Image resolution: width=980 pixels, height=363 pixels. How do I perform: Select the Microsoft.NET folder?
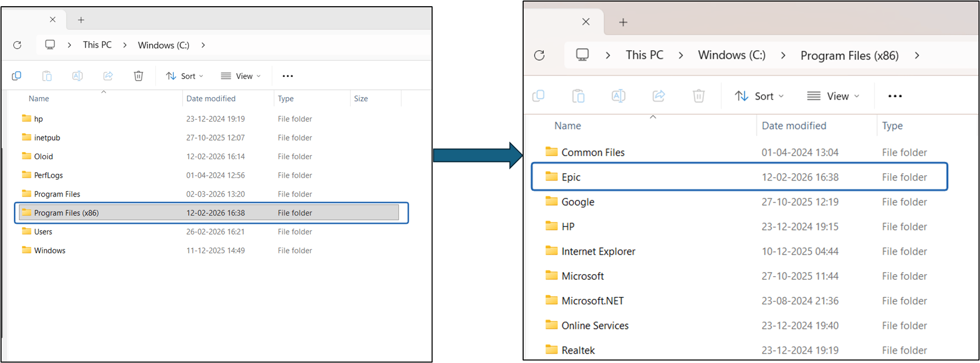740,300
